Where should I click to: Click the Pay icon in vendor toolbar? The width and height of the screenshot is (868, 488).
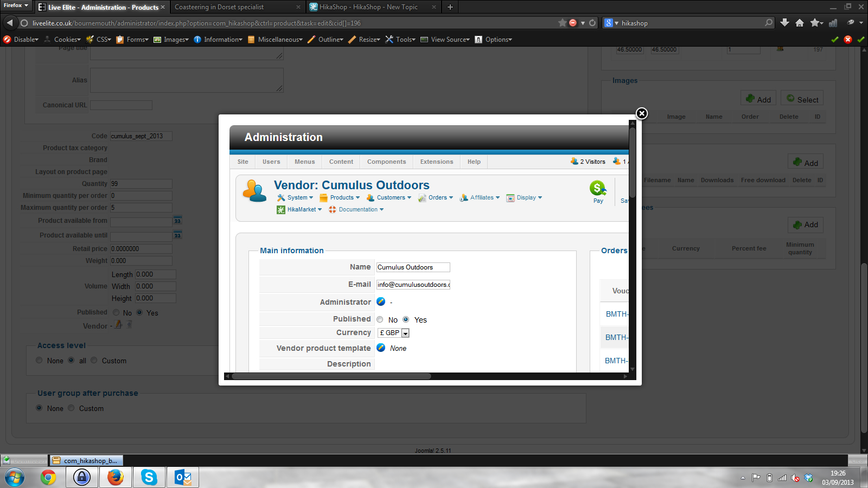point(598,192)
